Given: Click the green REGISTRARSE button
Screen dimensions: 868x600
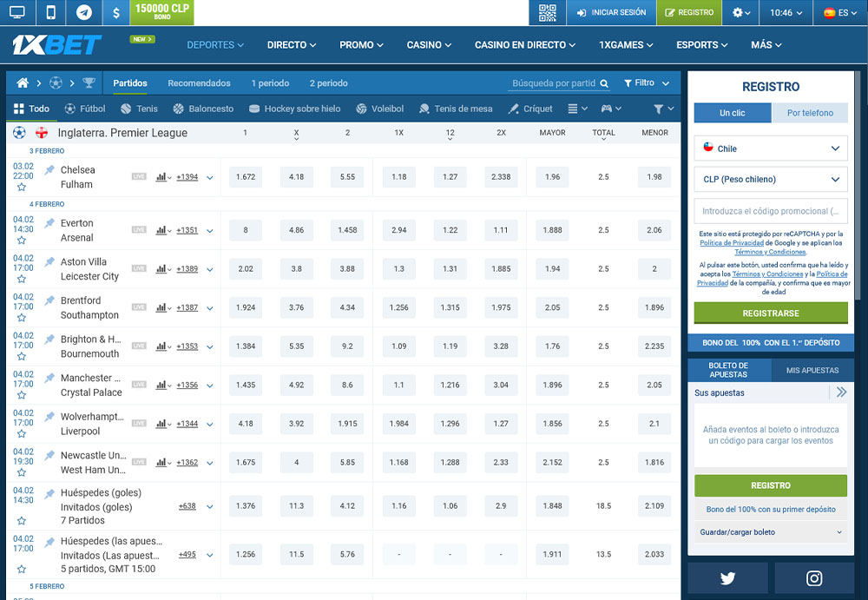Looking at the screenshot, I should [x=771, y=313].
